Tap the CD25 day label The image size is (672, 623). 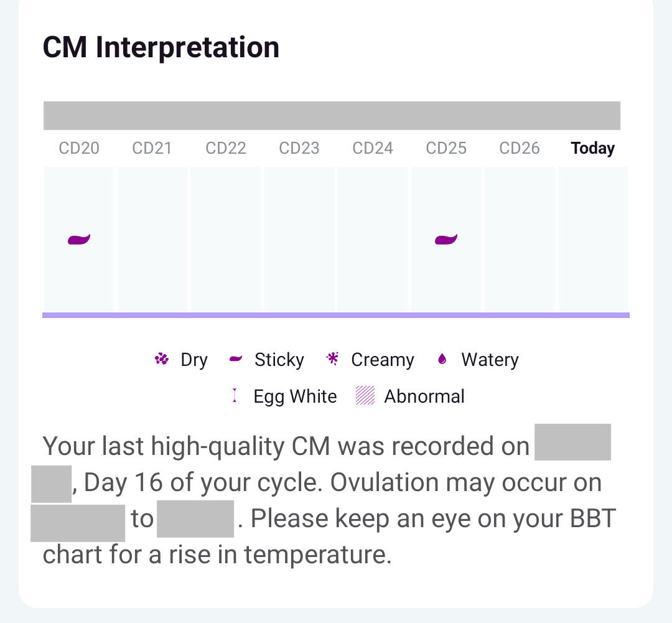pos(446,148)
